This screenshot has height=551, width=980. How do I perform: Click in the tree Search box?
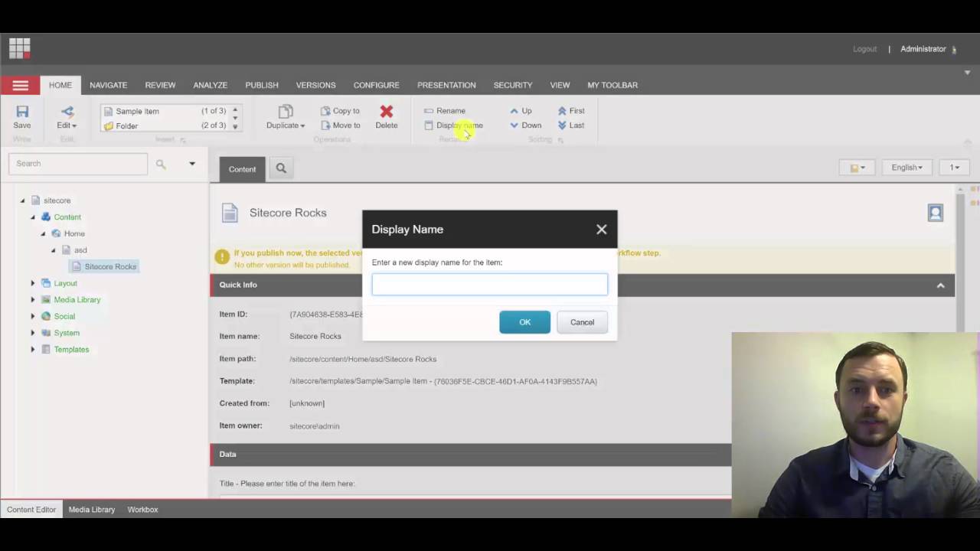coord(78,164)
